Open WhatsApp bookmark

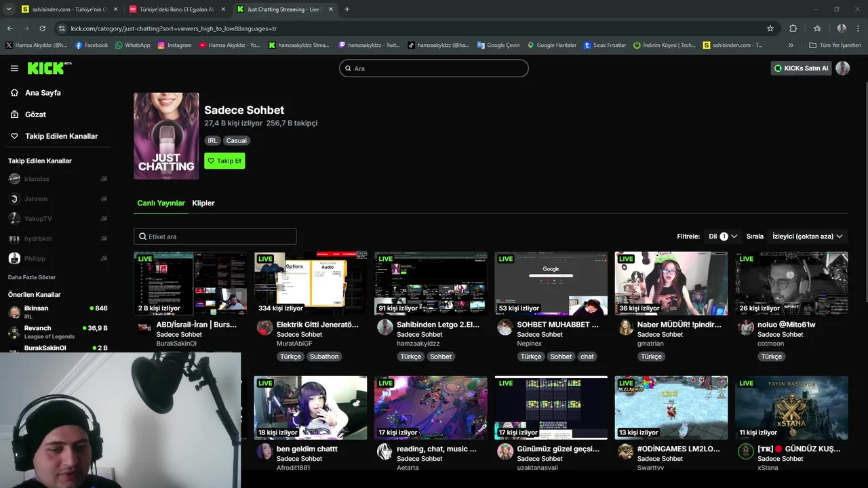click(132, 45)
